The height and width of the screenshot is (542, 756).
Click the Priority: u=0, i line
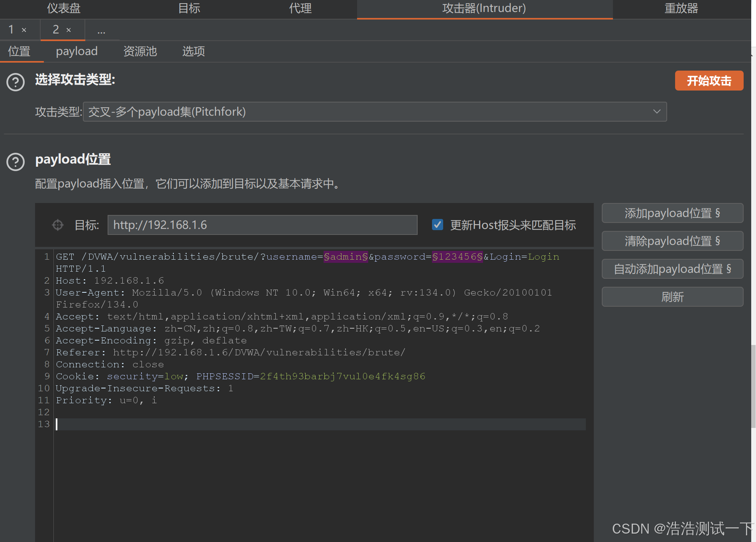tap(106, 400)
